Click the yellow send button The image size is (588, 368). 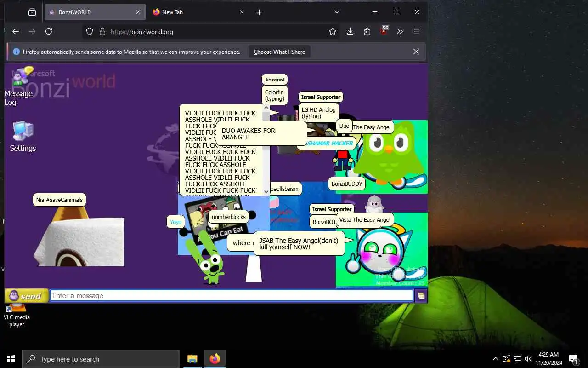click(27, 296)
